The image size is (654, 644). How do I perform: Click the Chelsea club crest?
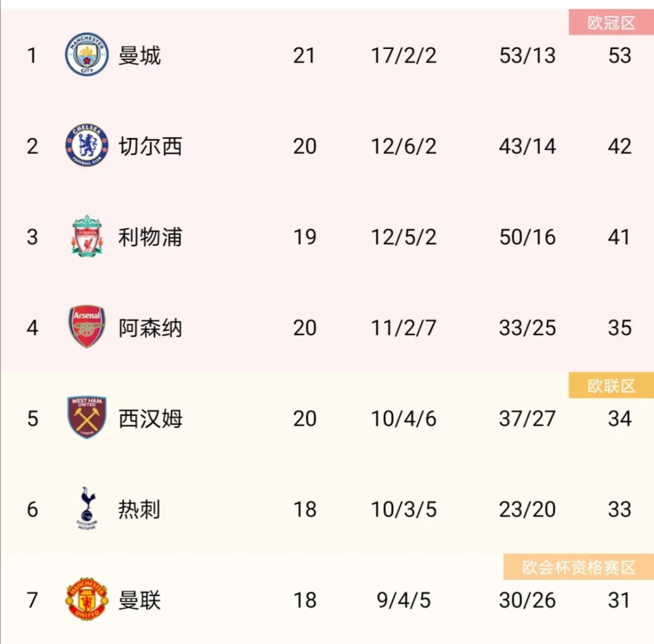point(87,145)
